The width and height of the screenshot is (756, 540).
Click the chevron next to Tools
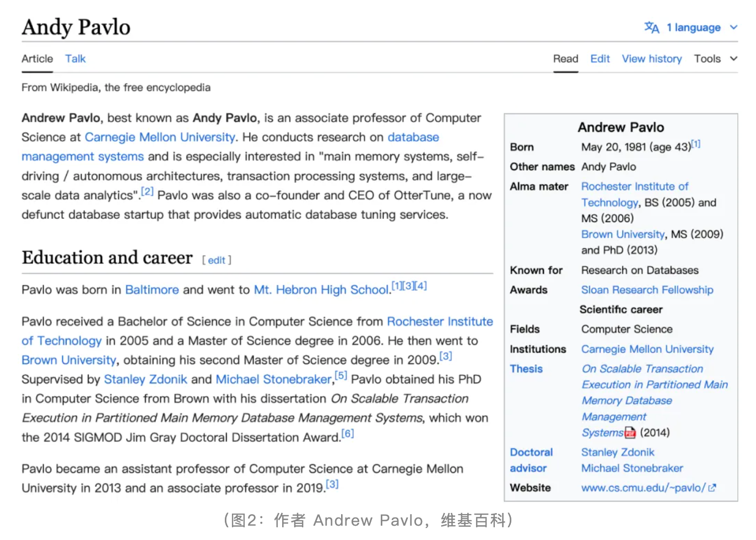click(733, 58)
